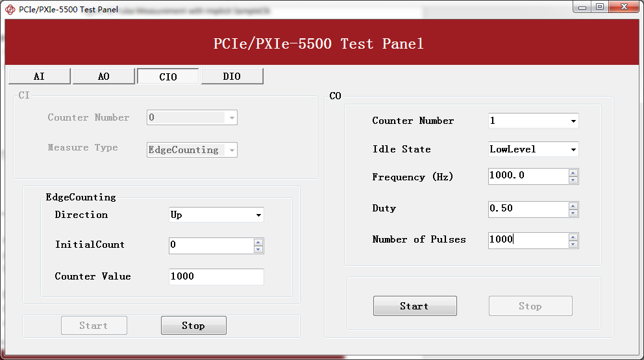Click the 'Direction' label text
This screenshot has width=644, height=360.
tap(81, 215)
